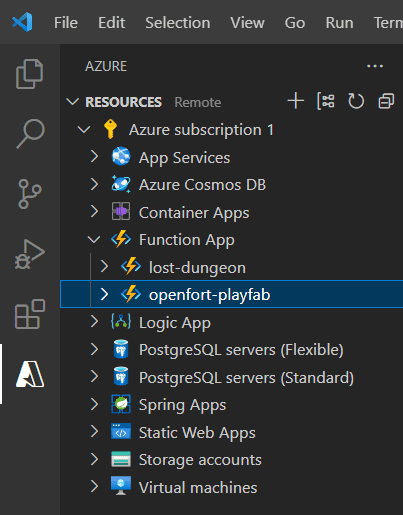Open the Azure panel more actions ellipsis
The image size is (403, 515).
[x=375, y=66]
